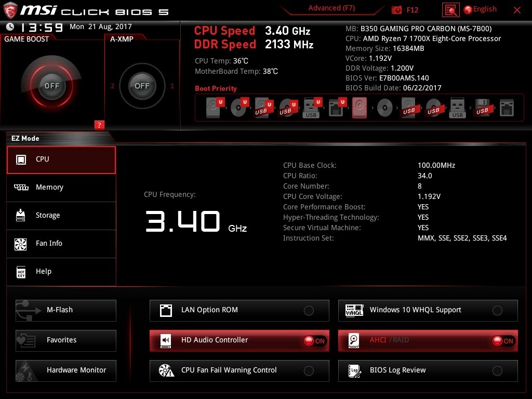The height and width of the screenshot is (399, 532).
Task: Click the Boot Priority label
Action: (x=216, y=88)
